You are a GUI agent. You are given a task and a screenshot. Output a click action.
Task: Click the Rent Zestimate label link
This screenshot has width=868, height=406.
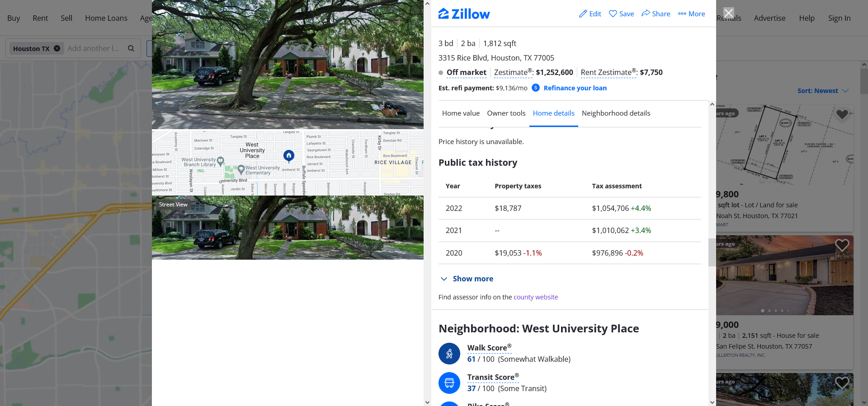point(609,72)
